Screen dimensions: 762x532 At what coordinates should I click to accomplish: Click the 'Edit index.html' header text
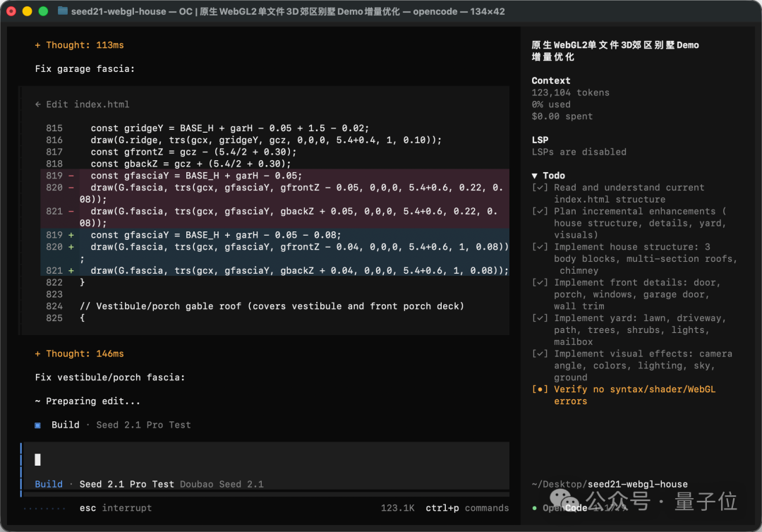point(87,104)
